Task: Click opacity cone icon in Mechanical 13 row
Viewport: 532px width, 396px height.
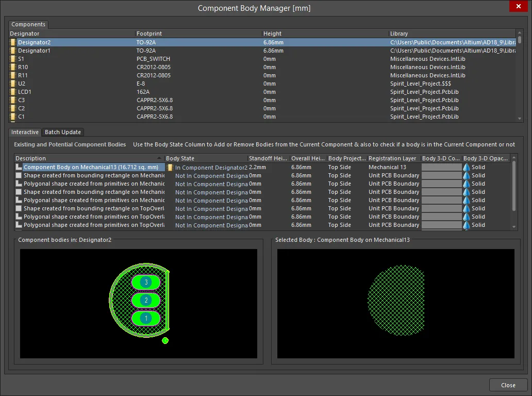Action: (x=467, y=167)
